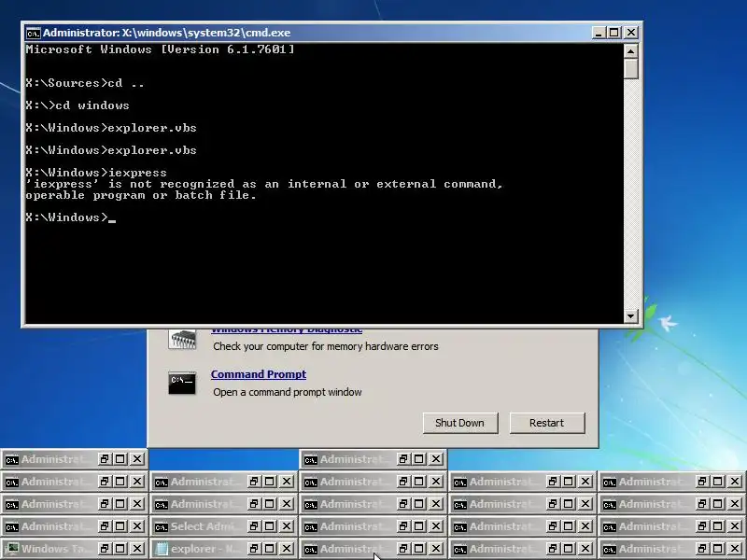747x560 pixels.
Task: Open the Command Prompt link
Action: point(259,374)
